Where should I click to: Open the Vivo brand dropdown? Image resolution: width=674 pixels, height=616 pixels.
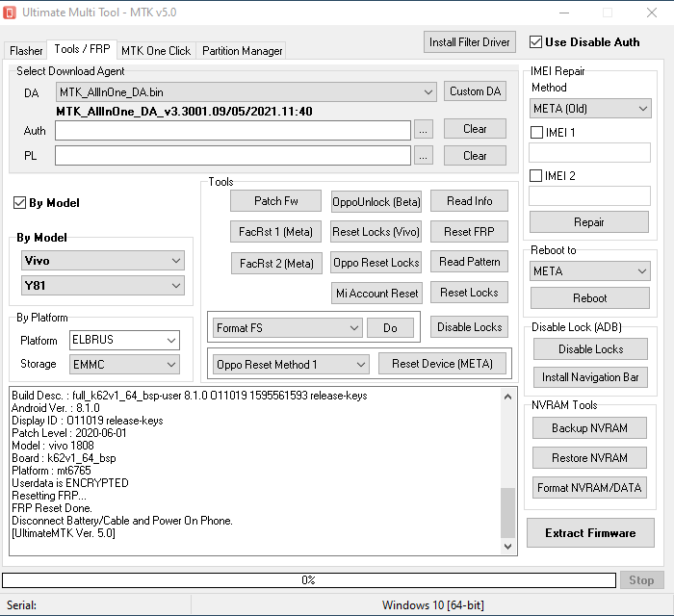(x=103, y=261)
